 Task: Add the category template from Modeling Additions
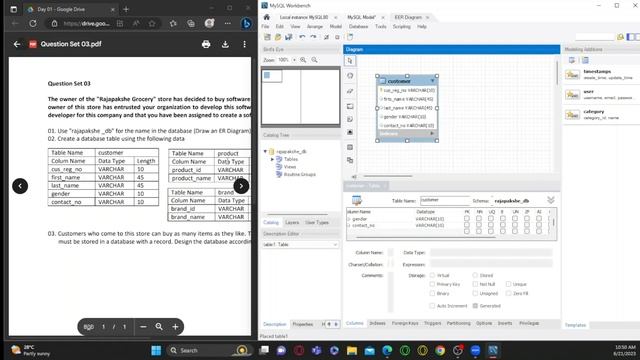point(601,114)
